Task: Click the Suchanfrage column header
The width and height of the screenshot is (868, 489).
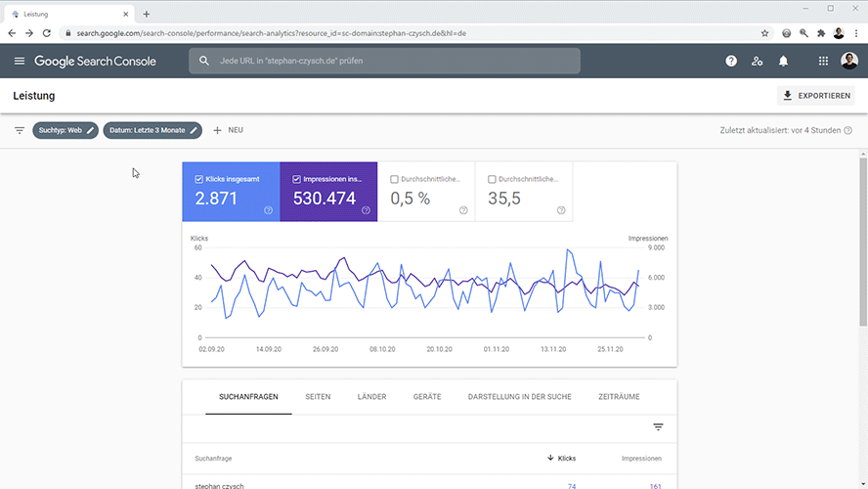Action: coord(213,459)
